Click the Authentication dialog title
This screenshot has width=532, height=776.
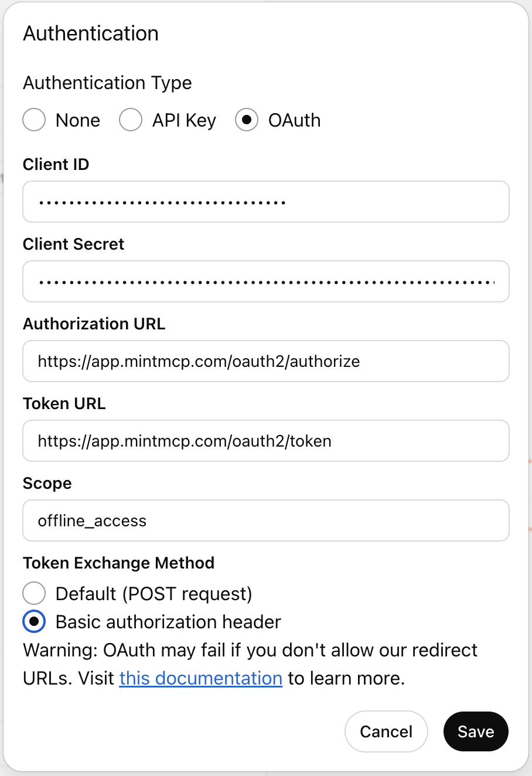(x=90, y=33)
